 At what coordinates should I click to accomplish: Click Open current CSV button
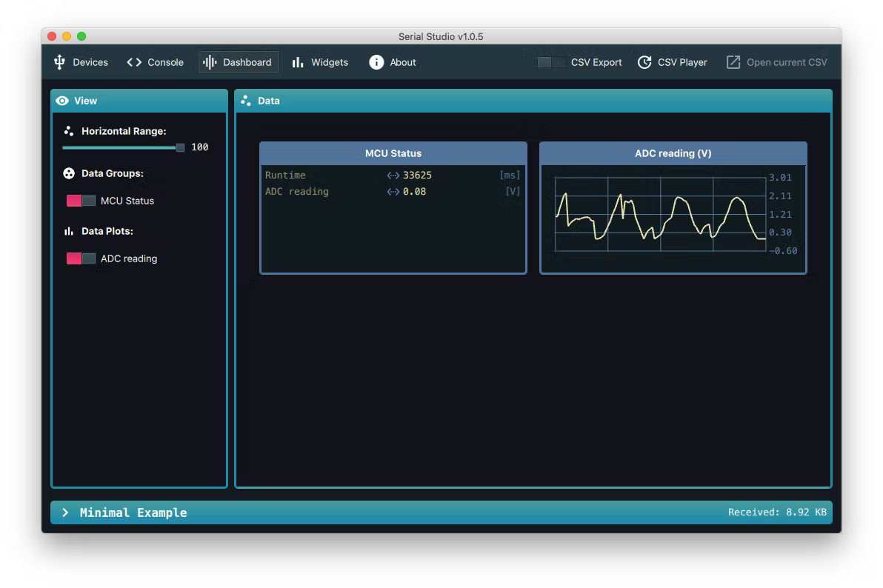point(776,62)
